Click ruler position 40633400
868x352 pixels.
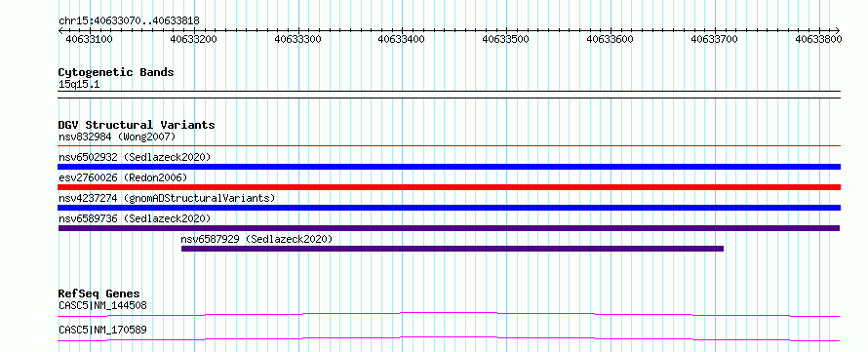tap(402, 39)
